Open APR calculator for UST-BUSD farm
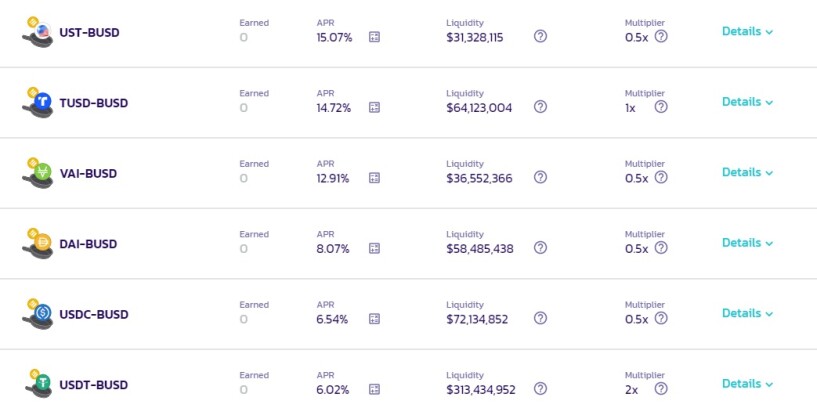817x408 pixels. (374, 37)
